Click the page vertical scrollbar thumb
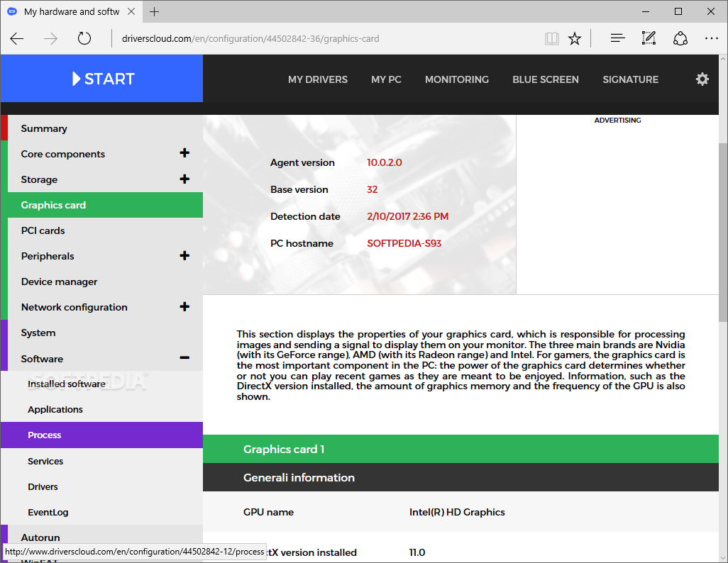The height and width of the screenshot is (563, 728). click(723, 232)
